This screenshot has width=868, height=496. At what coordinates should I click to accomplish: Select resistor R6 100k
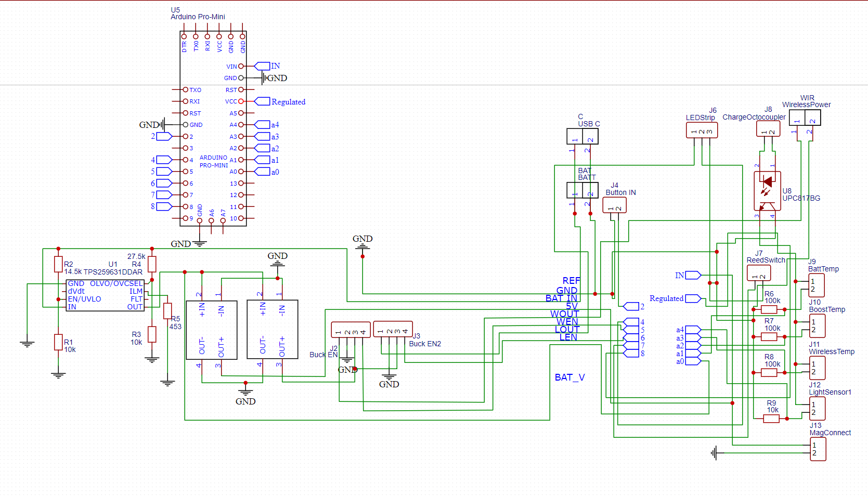[x=769, y=309]
